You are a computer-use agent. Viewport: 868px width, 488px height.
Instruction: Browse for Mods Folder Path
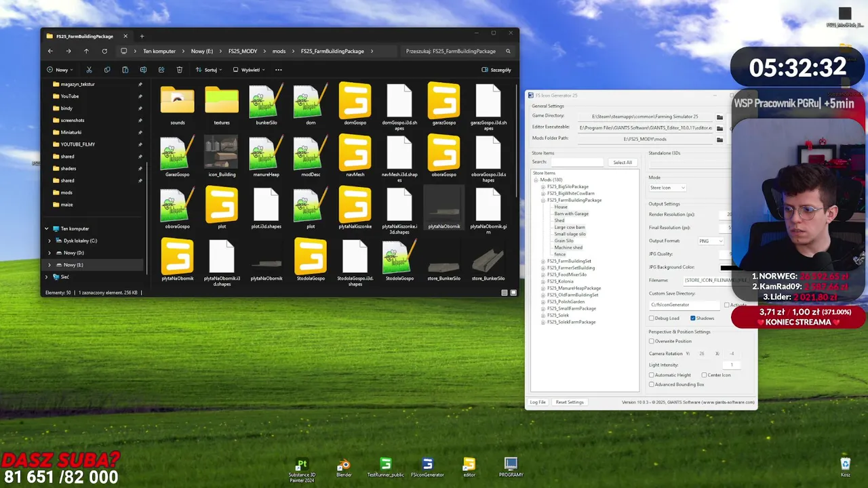click(719, 140)
